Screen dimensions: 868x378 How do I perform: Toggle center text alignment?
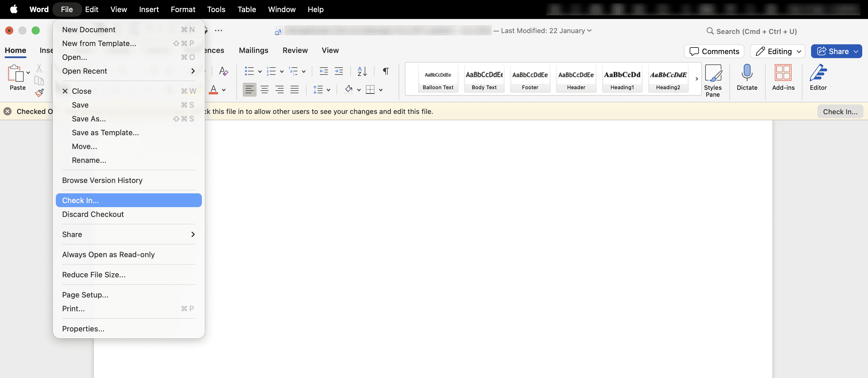pos(265,90)
